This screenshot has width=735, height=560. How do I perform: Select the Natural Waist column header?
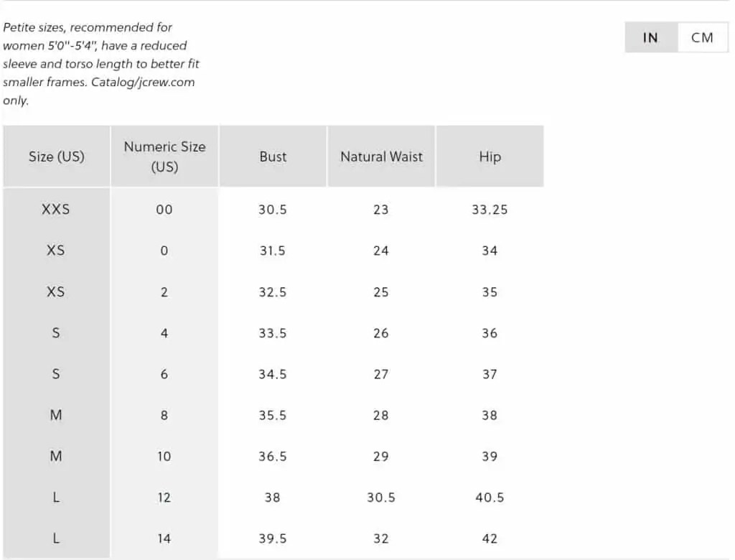tap(381, 157)
